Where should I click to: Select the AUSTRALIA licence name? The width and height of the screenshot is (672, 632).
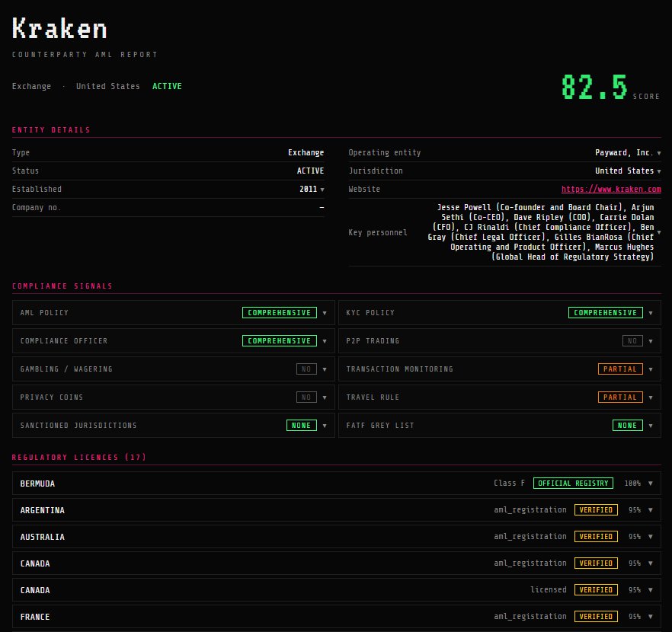(x=43, y=537)
